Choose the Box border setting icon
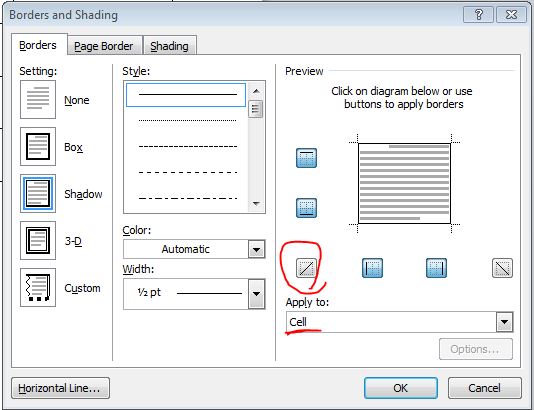The width and height of the screenshot is (534, 410). 38,146
